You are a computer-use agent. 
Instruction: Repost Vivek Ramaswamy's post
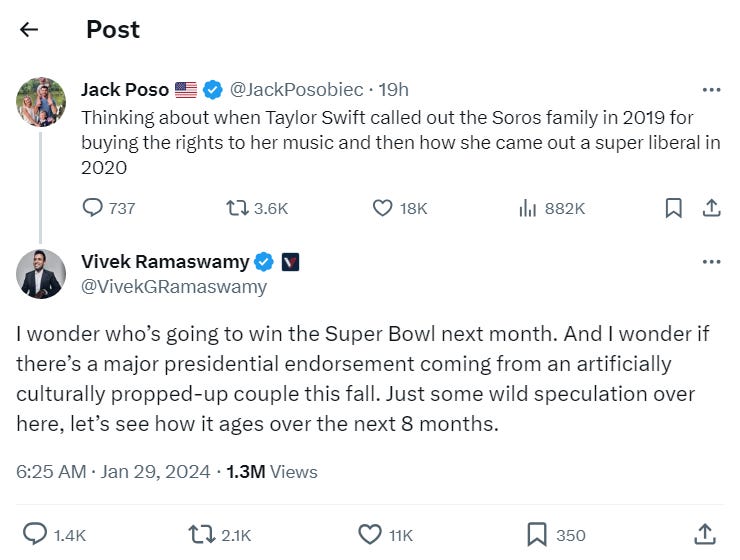point(202,534)
